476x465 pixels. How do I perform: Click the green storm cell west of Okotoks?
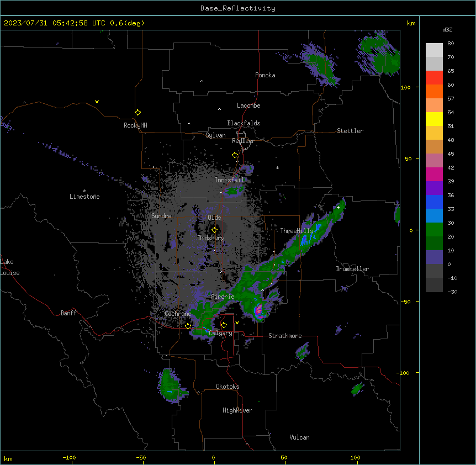(171, 385)
